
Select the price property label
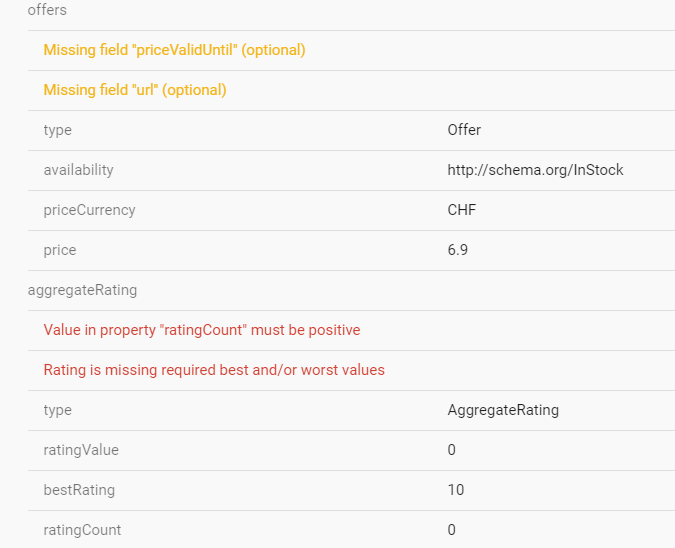tap(60, 250)
